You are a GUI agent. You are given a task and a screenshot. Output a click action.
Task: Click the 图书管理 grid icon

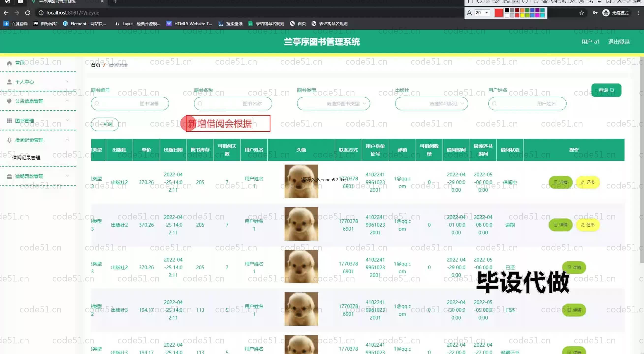click(x=9, y=121)
